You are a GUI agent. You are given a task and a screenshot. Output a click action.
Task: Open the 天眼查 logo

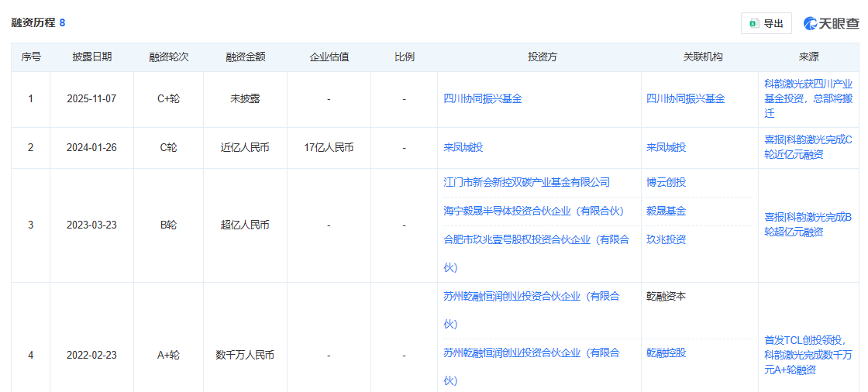click(832, 23)
